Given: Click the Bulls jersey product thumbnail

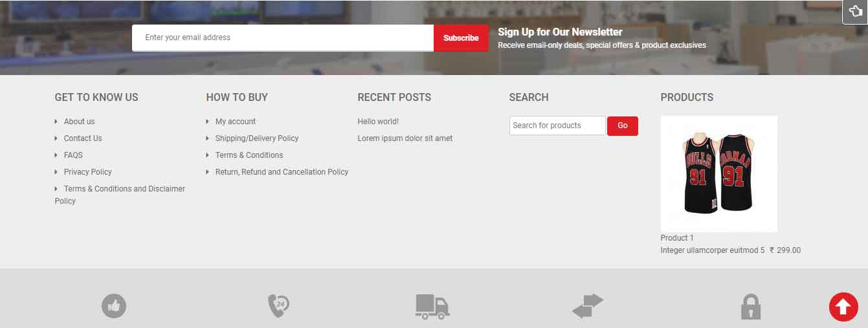Looking at the screenshot, I should [x=719, y=173].
